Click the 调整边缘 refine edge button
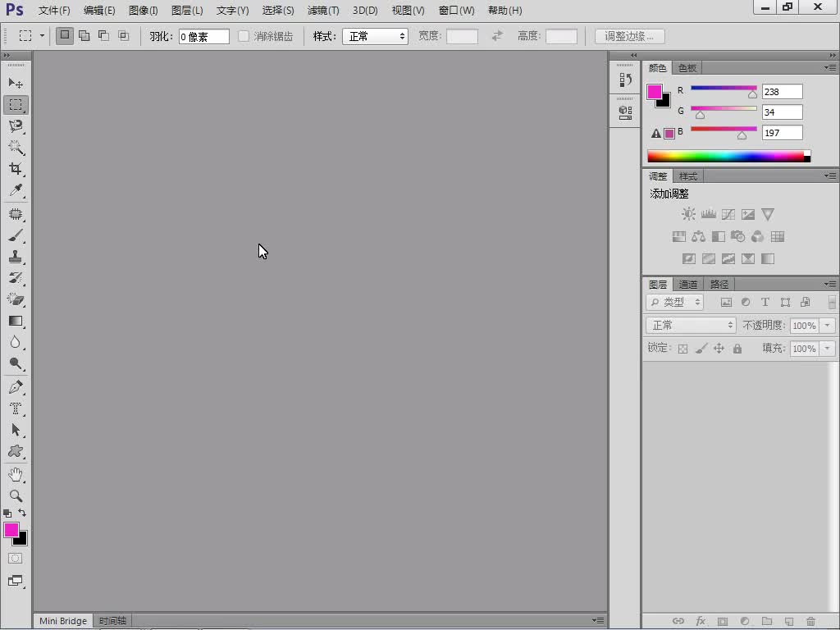The height and width of the screenshot is (630, 840). click(629, 36)
